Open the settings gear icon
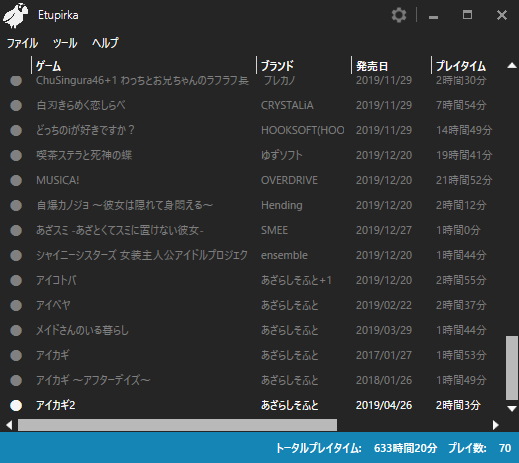 tap(399, 15)
